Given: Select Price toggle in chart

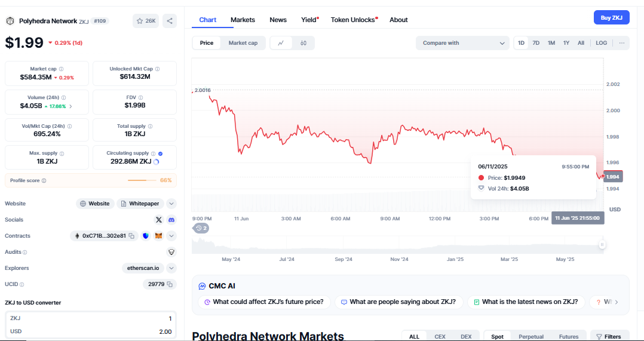Looking at the screenshot, I should click(x=207, y=43).
